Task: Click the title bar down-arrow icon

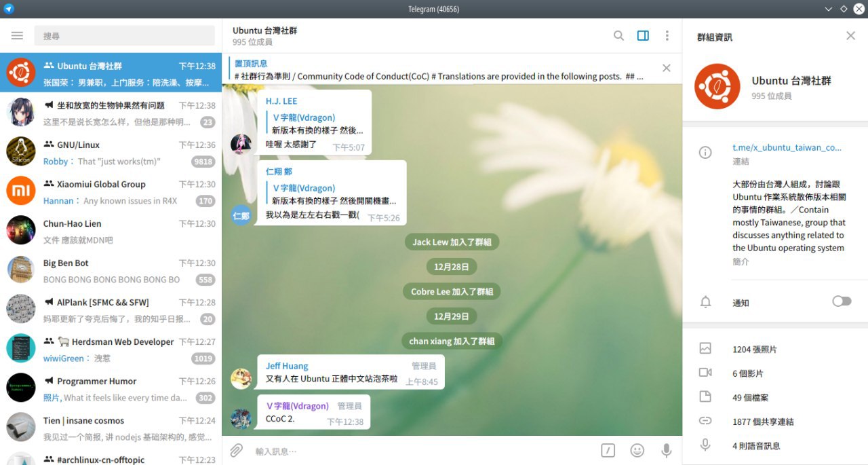Action: point(829,9)
